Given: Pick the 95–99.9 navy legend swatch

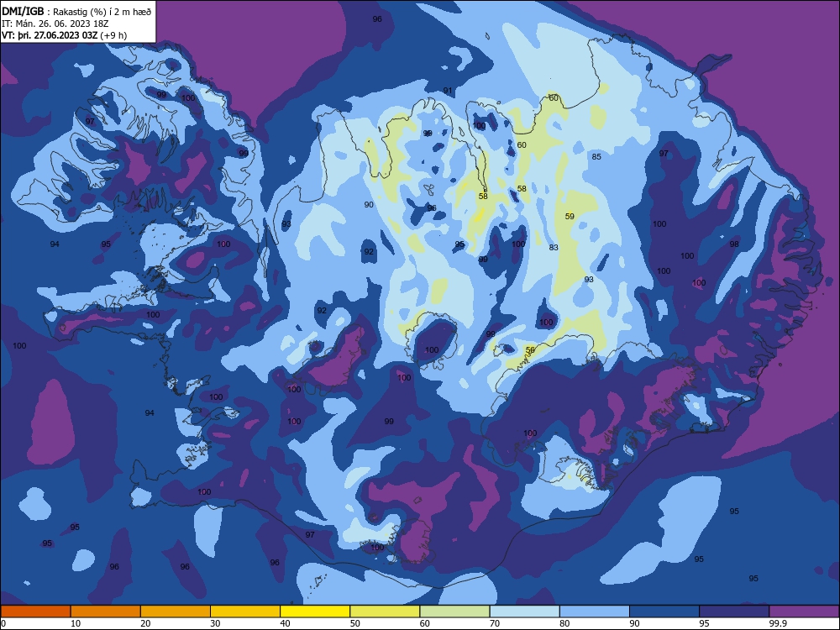Looking at the screenshot, I should [734, 612].
